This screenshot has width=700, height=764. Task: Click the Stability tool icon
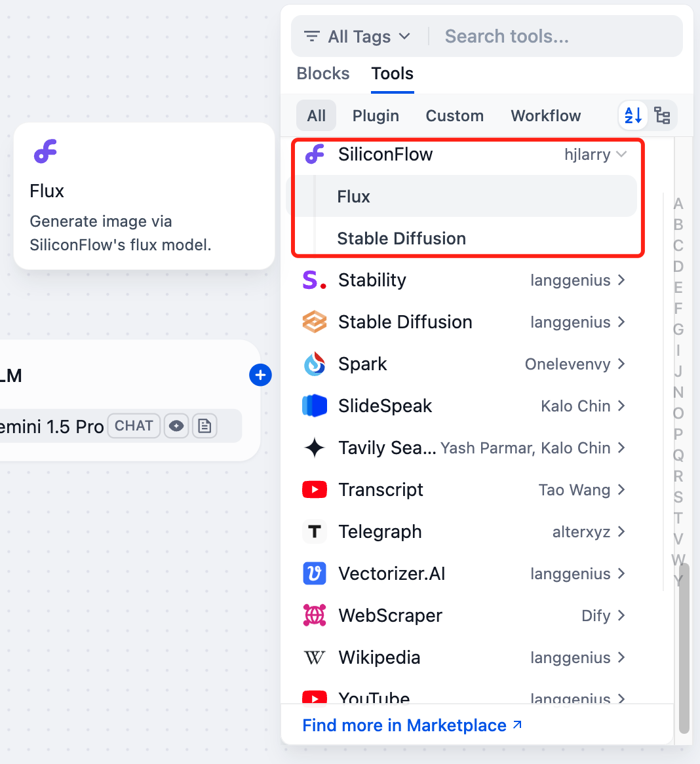[315, 280]
